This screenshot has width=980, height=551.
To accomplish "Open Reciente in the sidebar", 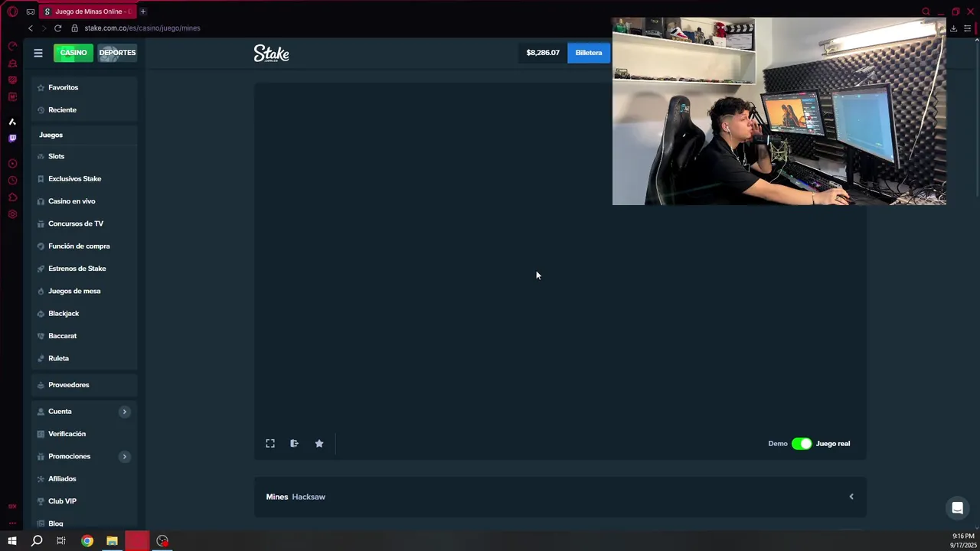I will pyautogui.click(x=84, y=110).
